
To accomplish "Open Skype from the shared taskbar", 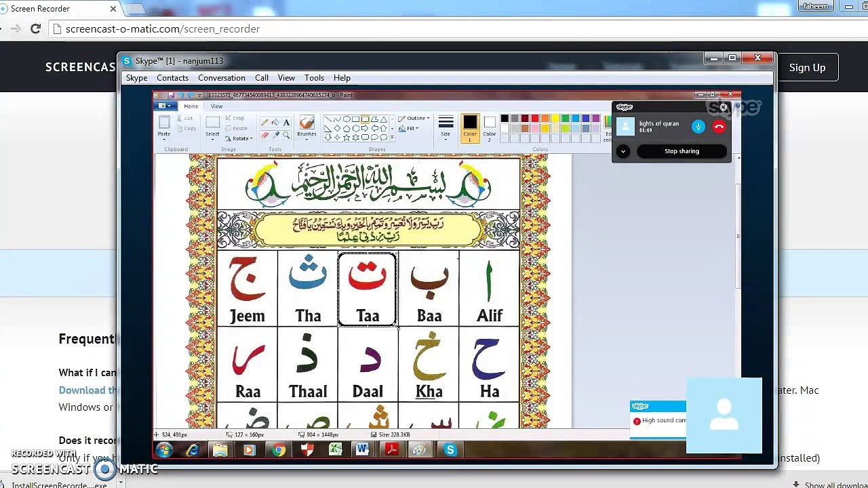I will click(450, 450).
